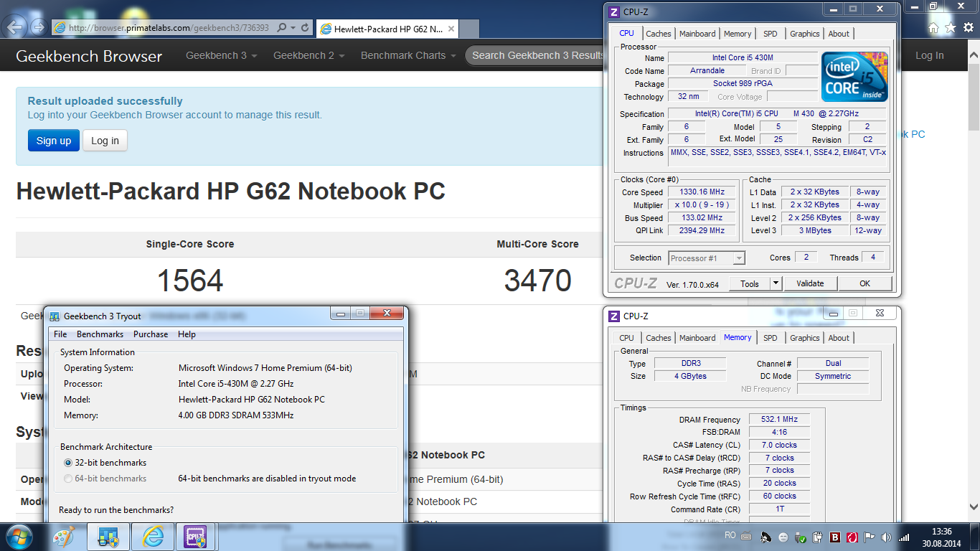Click the red tray icon beside Bitdefender
This screenshot has height=551, width=980.
click(852, 536)
